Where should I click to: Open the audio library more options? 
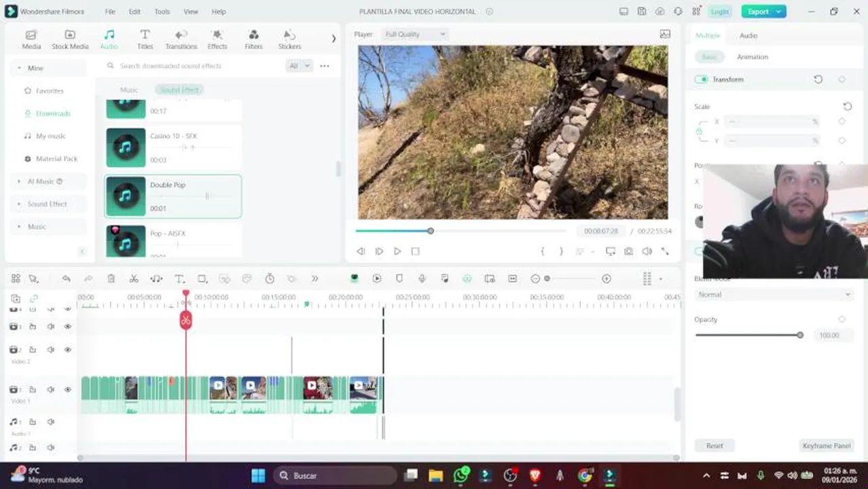point(325,66)
